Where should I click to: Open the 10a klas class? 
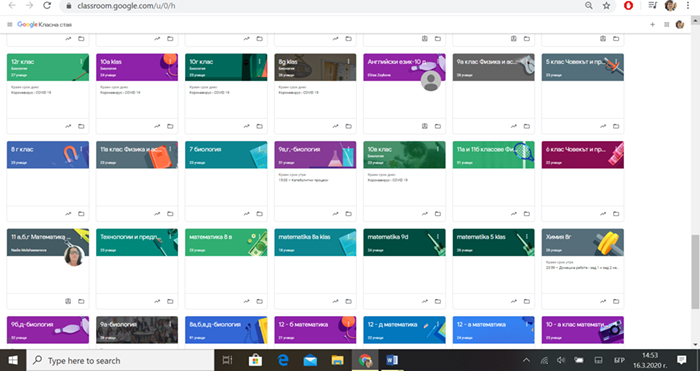[x=111, y=62]
